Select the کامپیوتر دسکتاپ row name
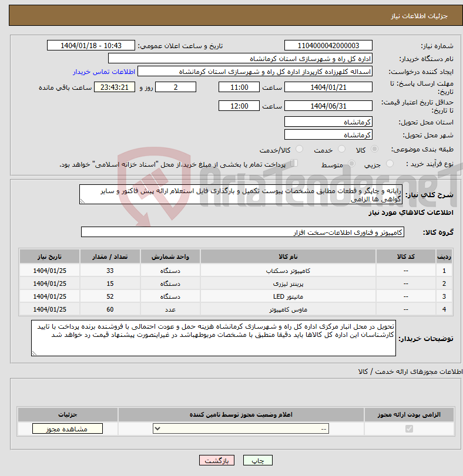Screen dimensions: 463x476 tap(288, 271)
